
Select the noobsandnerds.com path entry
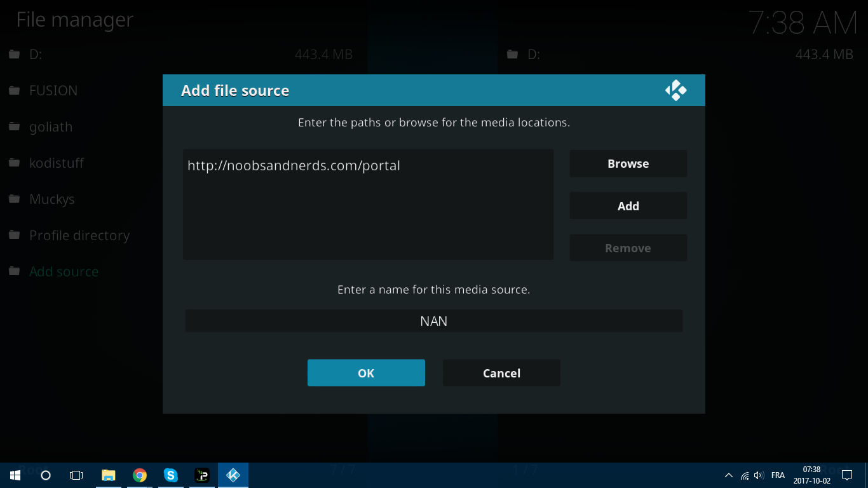(x=294, y=166)
